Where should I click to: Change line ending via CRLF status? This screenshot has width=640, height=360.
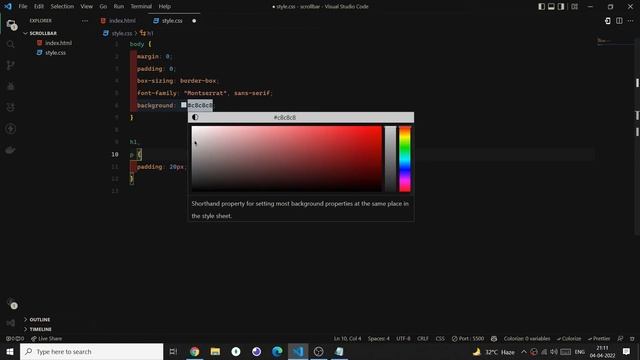click(423, 339)
